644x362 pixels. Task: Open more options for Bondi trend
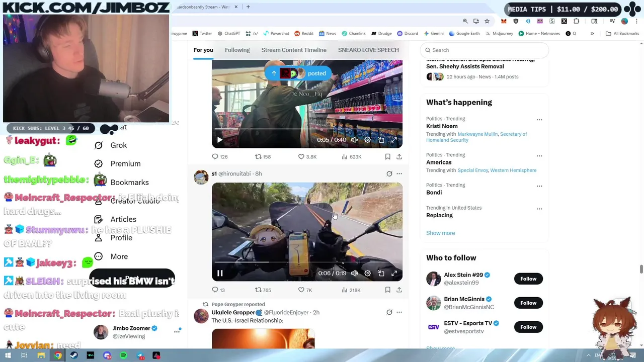click(x=539, y=186)
